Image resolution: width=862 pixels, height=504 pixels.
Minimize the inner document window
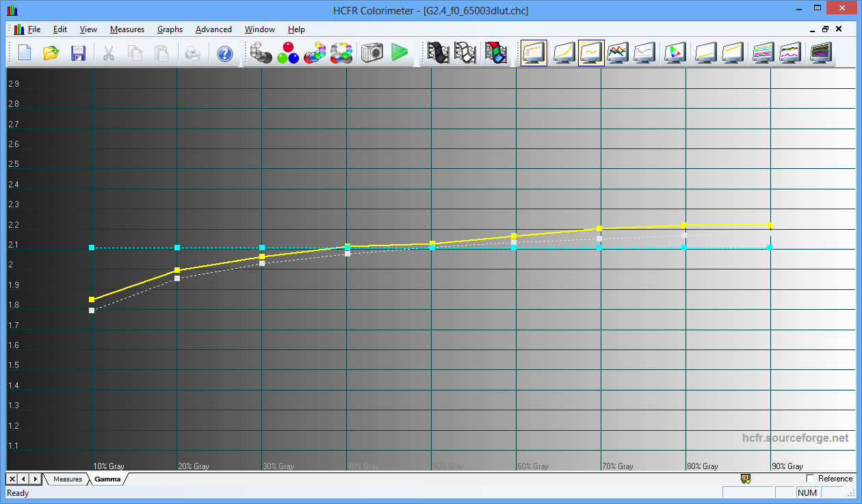click(x=812, y=29)
